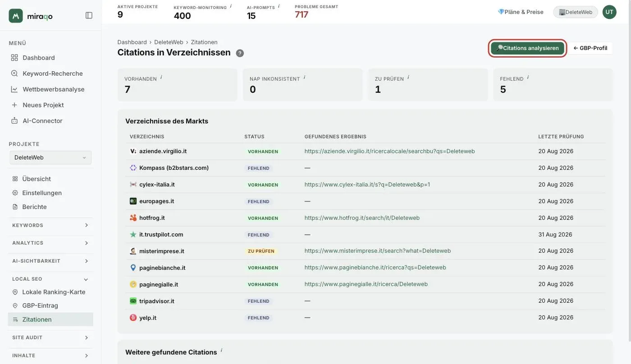Image resolution: width=631 pixels, height=364 pixels.
Task: Click the misterimprese.it favicon
Action: pos(133,251)
